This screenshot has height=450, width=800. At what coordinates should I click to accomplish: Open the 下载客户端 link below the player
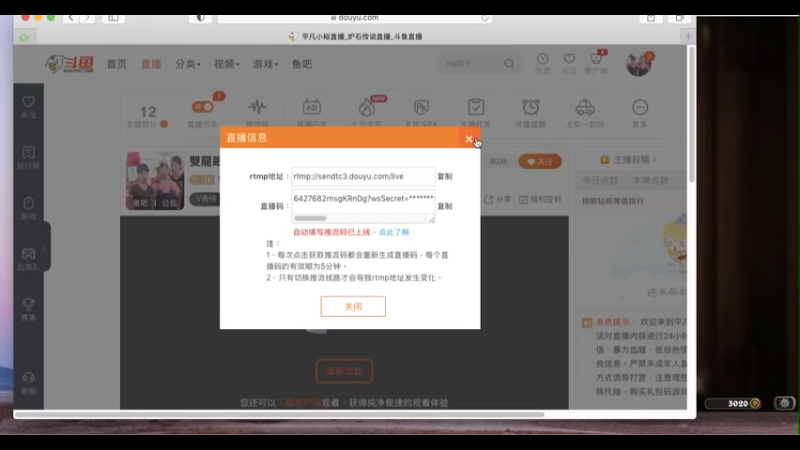[299, 403]
